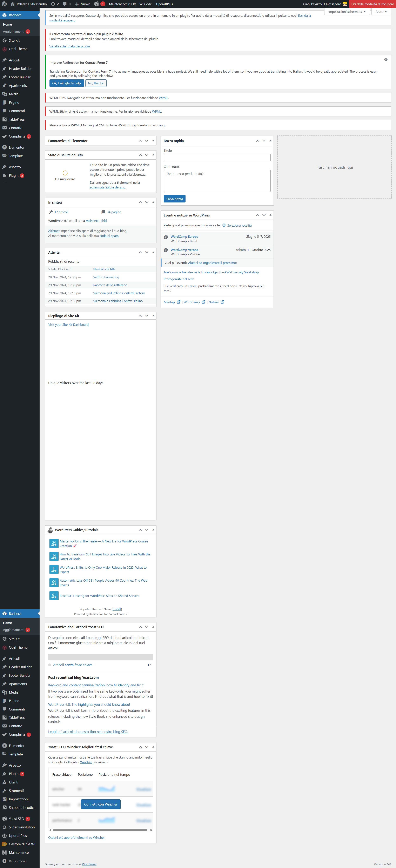Click the gray Yoast SEO score bar
Image resolution: width=396 pixels, height=868 pixels.
click(101, 657)
